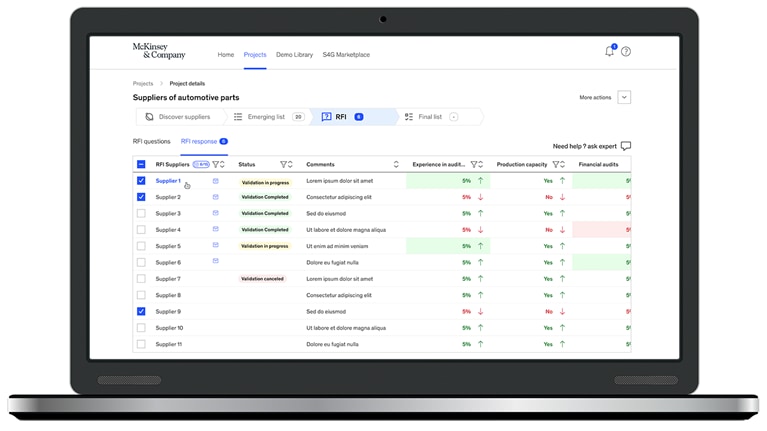Click the filter icon in Status column
767x431 pixels.
(283, 165)
